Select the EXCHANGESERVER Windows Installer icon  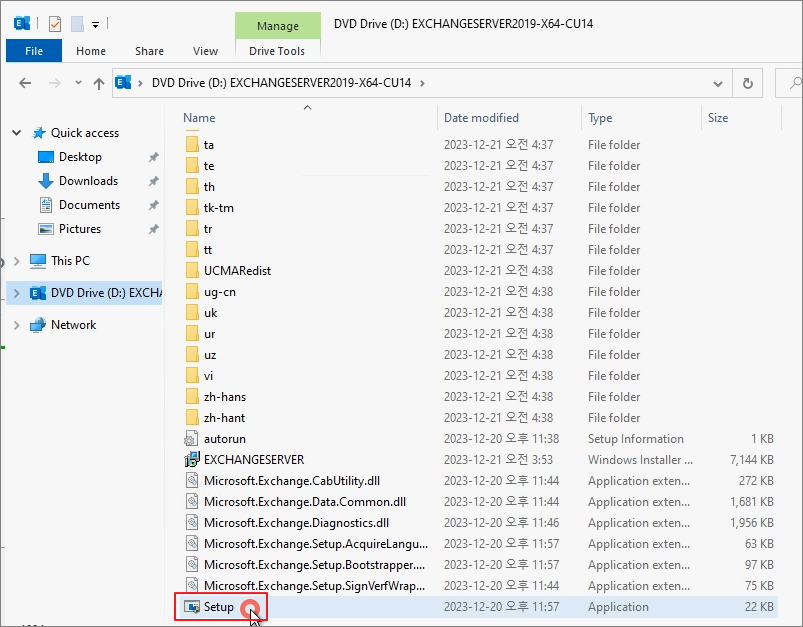(192, 460)
